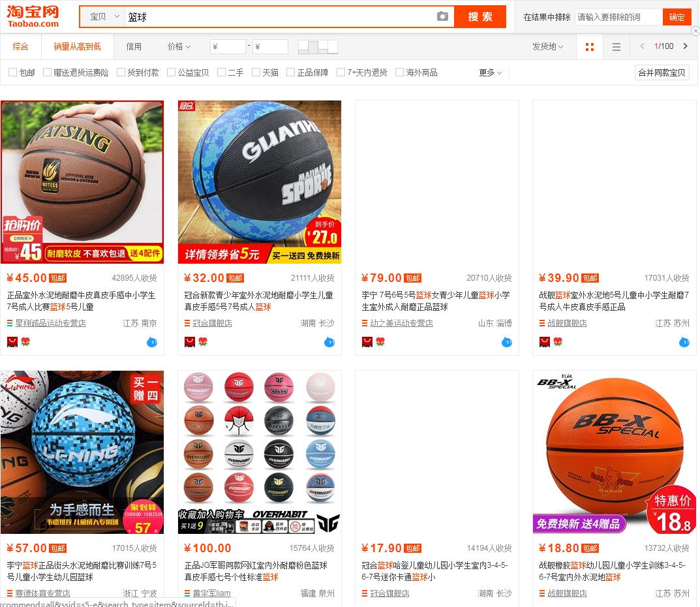
Task: Click 包邮 tag next to ¥18.80
Action: click(x=590, y=548)
